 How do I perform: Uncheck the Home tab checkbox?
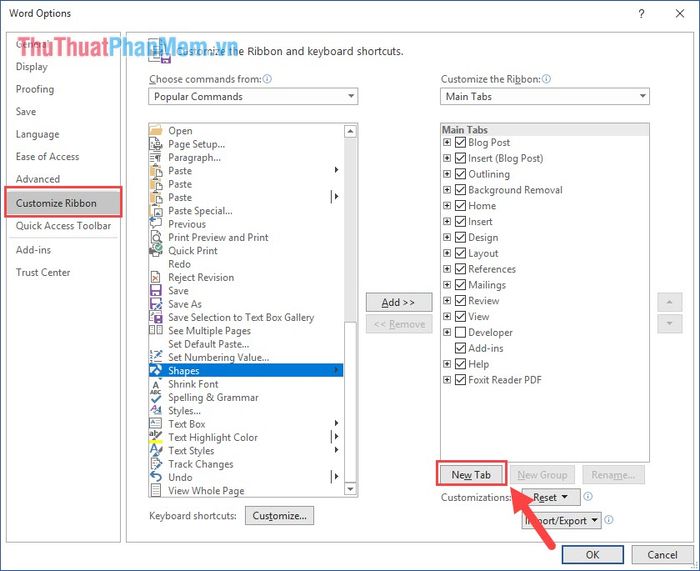tap(460, 206)
